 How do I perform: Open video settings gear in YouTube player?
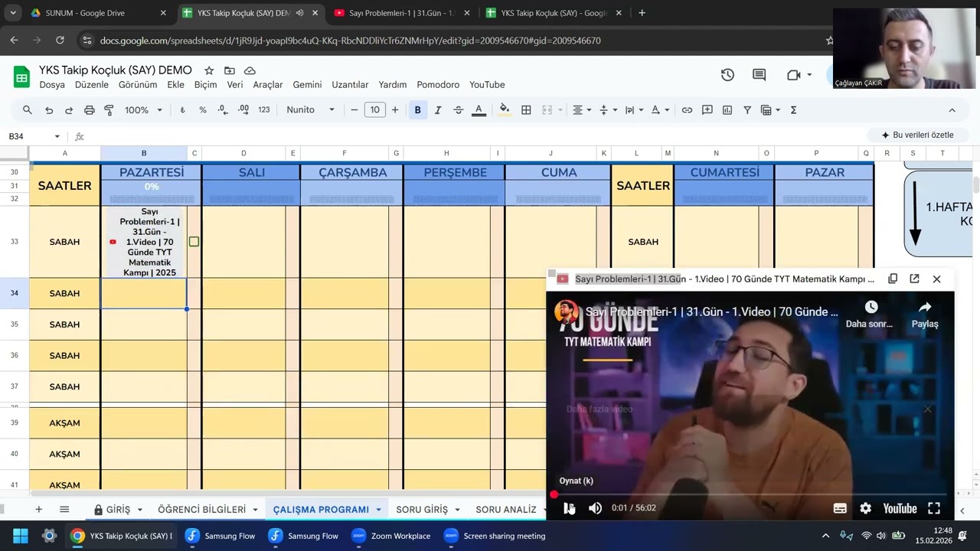coord(865,508)
